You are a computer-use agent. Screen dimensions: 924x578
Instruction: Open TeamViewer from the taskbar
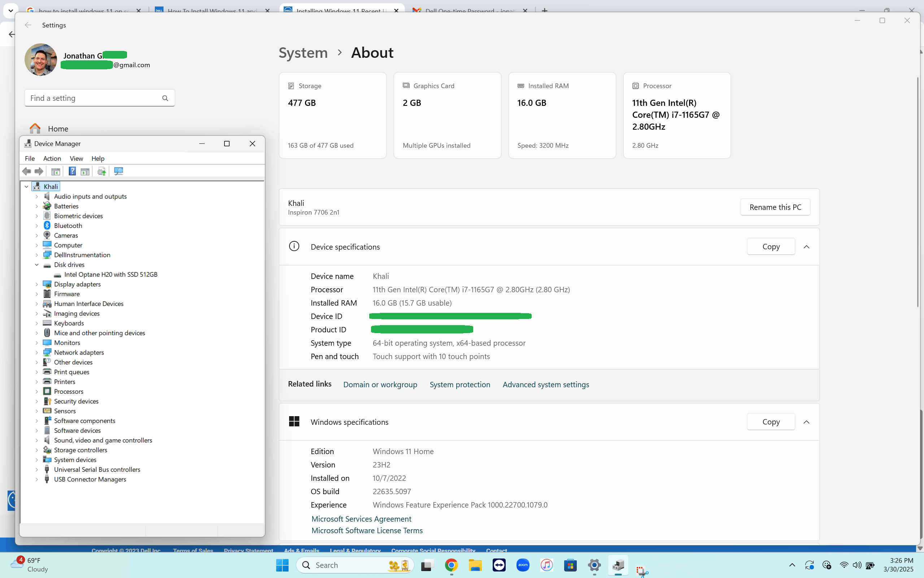pos(499,565)
